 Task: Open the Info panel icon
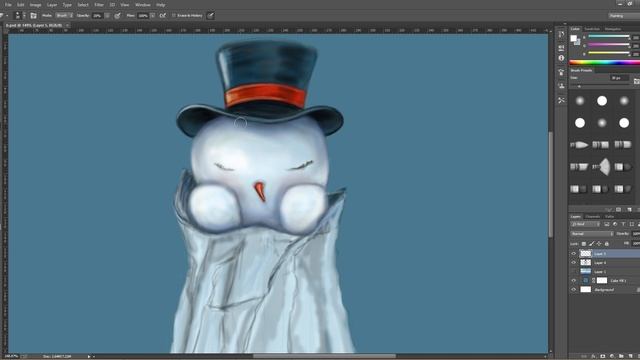pos(562,58)
